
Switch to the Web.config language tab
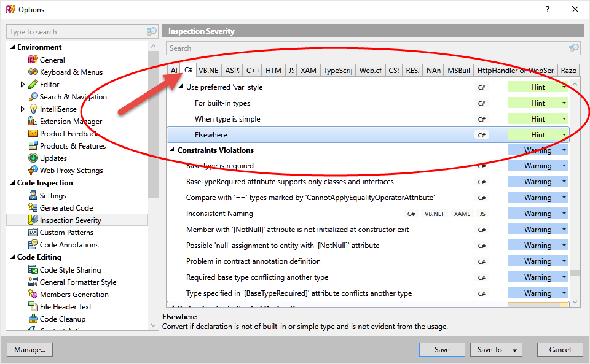(x=370, y=70)
